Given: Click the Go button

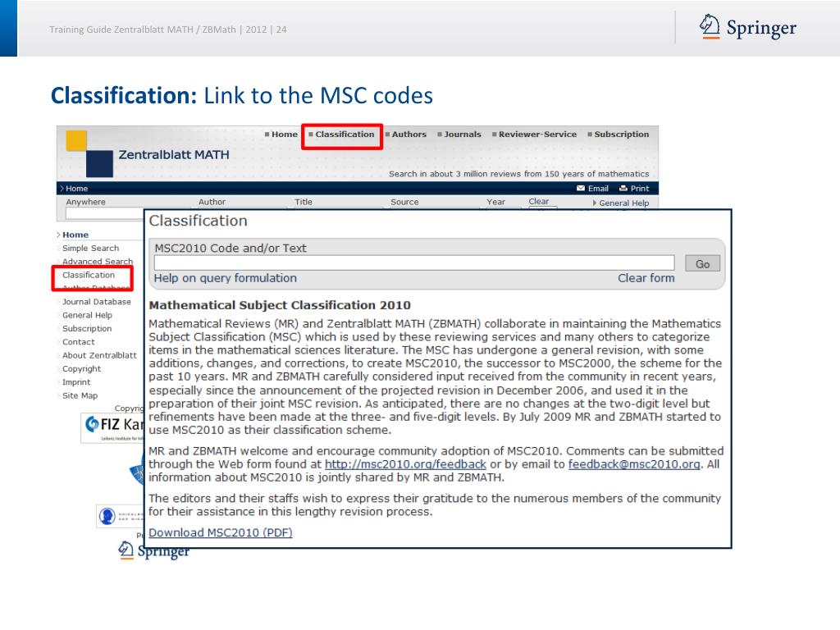Looking at the screenshot, I should pyautogui.click(x=702, y=263).
